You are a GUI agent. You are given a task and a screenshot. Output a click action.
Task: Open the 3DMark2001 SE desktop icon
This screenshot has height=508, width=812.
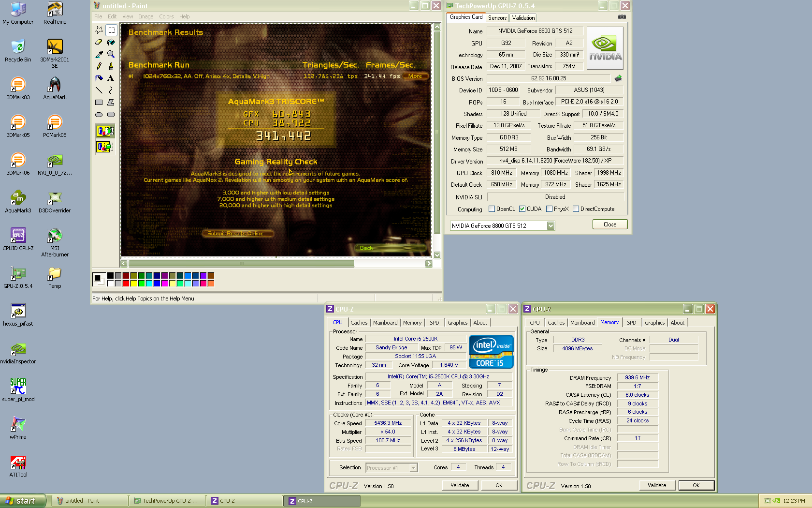pyautogui.click(x=55, y=53)
